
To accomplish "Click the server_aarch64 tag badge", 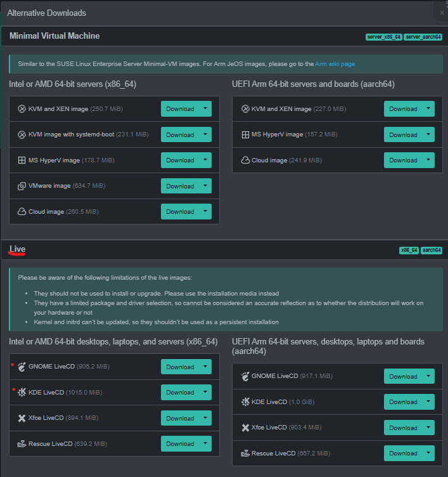I will pyautogui.click(x=423, y=37).
